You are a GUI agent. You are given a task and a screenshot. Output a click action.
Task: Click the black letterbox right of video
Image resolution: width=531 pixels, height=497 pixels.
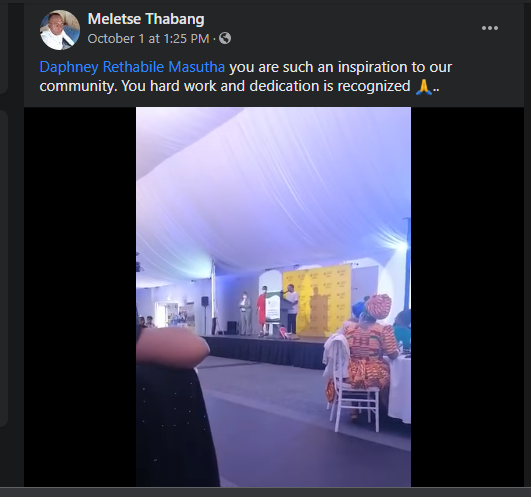[x=467, y=297]
